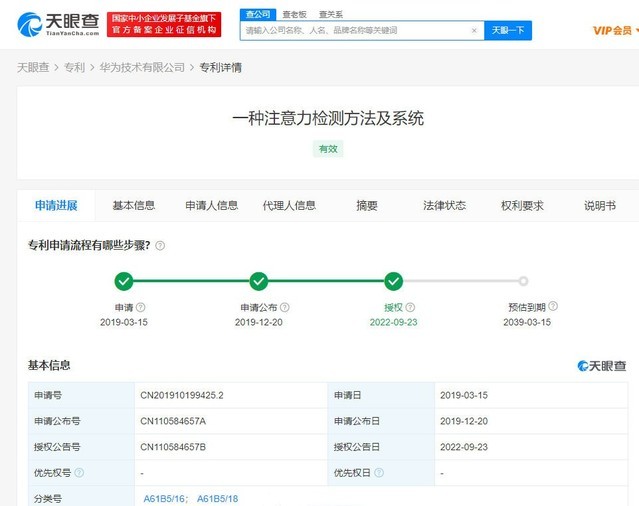Select the 查老板 search tab

294,15
